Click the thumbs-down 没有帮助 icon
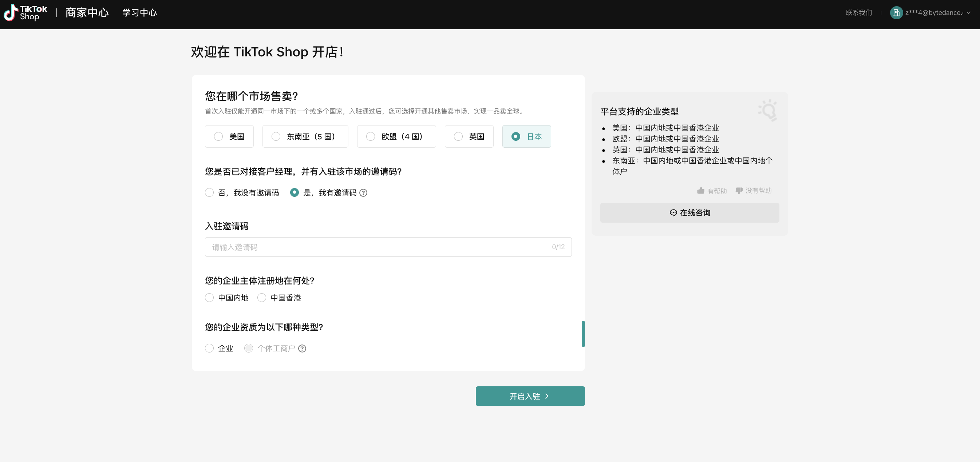Image resolution: width=980 pixels, height=462 pixels. pos(739,191)
